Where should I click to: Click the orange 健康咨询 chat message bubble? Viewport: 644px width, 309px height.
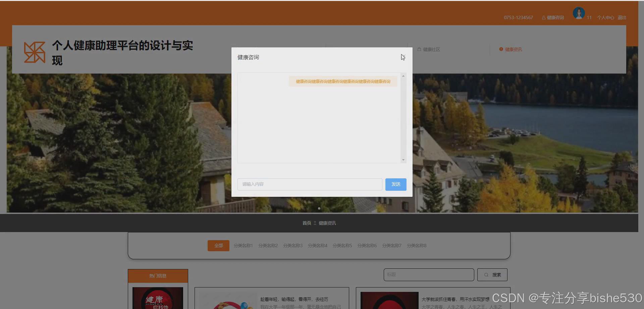343,81
